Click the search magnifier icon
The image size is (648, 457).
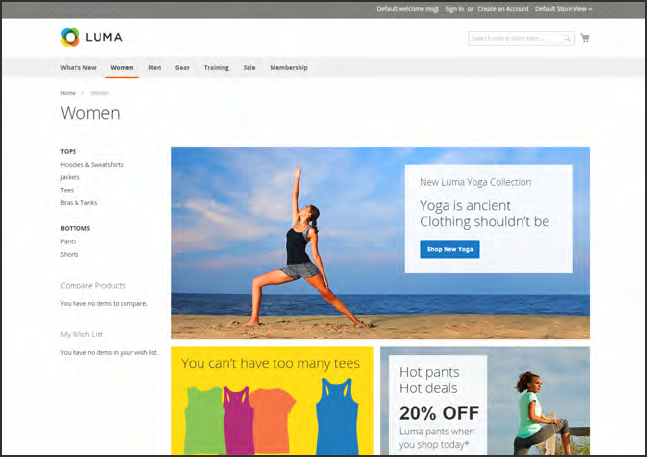pyautogui.click(x=567, y=38)
